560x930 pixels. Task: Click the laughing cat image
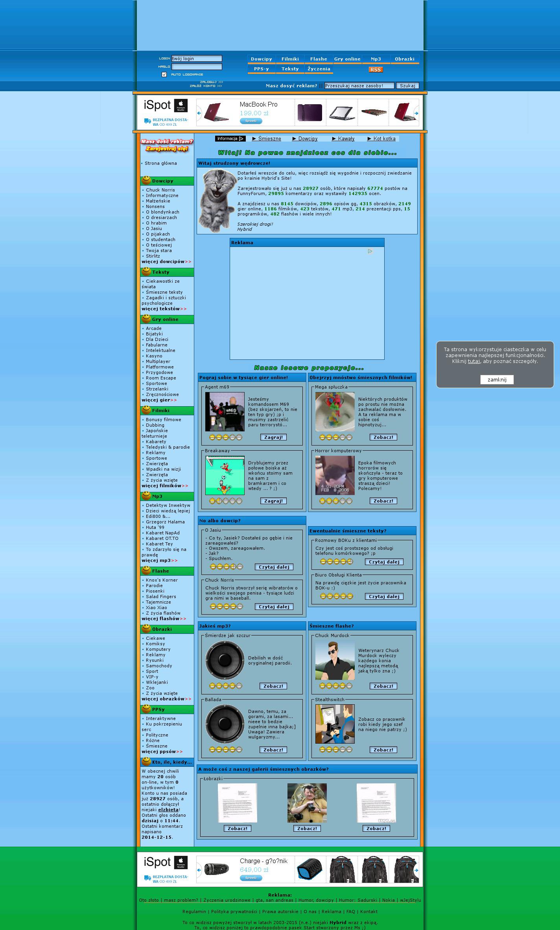pyautogui.click(x=217, y=201)
